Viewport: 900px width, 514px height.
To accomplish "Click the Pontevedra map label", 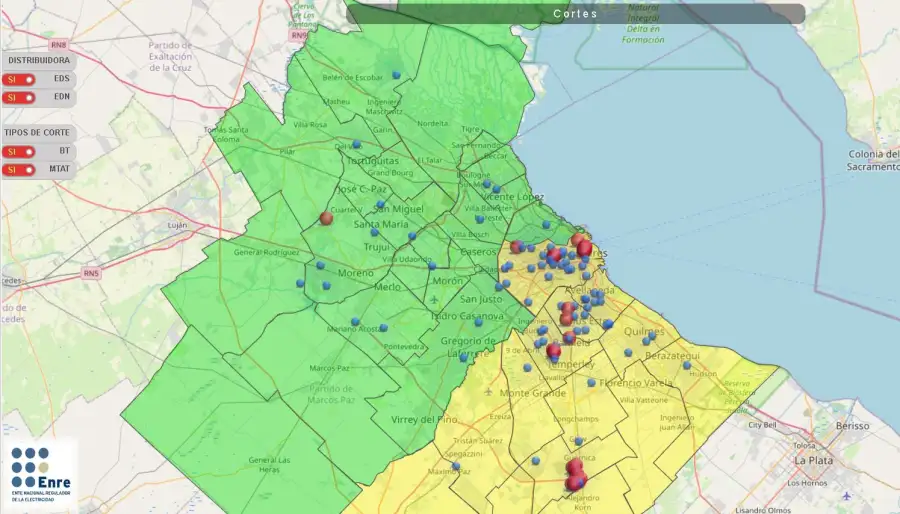I will tap(404, 347).
